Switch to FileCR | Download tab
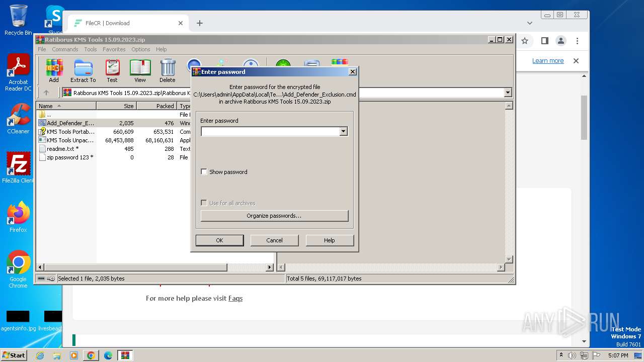 pyautogui.click(x=128, y=23)
